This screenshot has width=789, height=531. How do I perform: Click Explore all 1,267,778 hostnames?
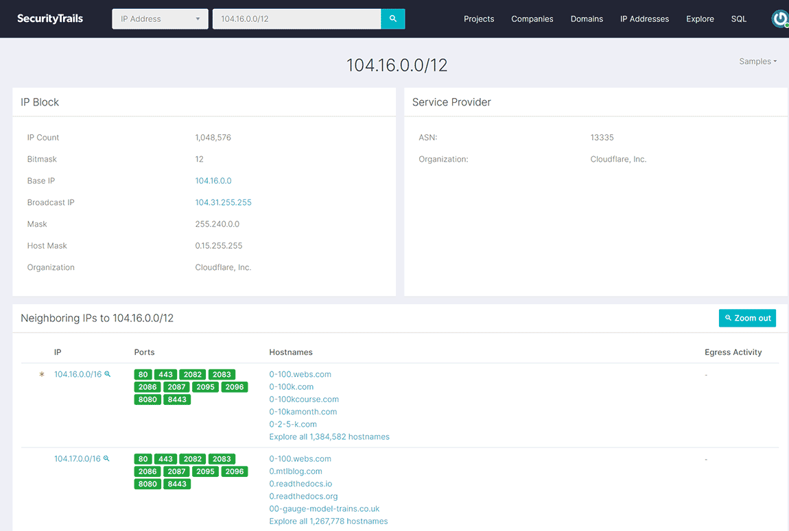(329, 521)
